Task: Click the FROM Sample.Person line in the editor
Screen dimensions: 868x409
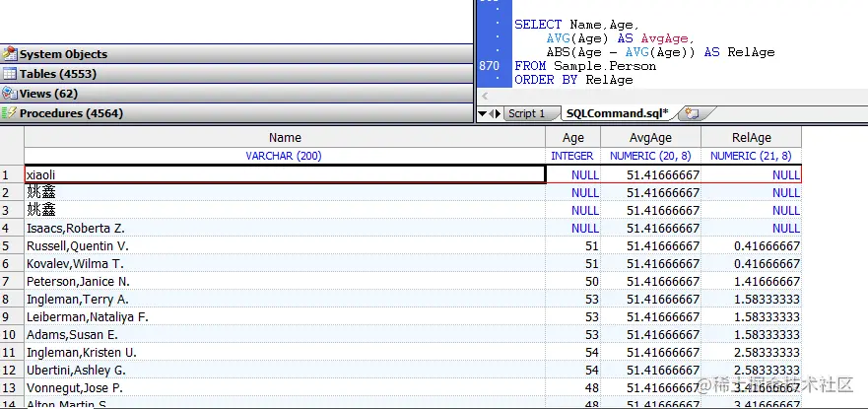Action: [585, 66]
